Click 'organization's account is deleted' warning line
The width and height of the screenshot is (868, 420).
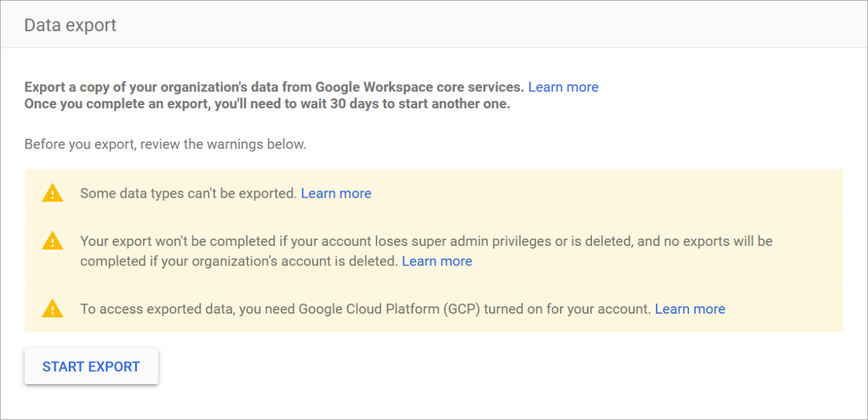tap(239, 261)
